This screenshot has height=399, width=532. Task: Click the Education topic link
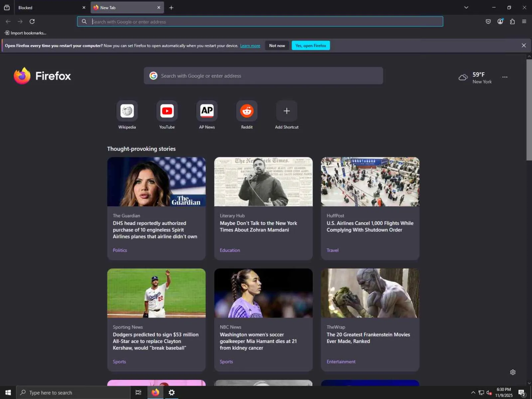click(x=230, y=250)
